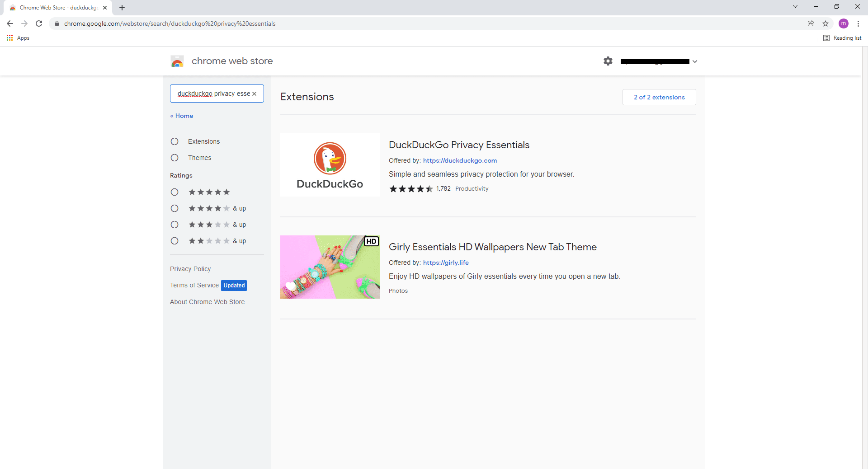Go back to the previous page

point(10,23)
